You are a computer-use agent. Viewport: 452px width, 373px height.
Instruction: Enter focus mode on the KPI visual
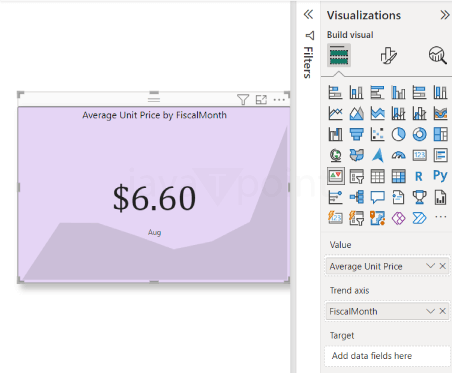(x=261, y=99)
